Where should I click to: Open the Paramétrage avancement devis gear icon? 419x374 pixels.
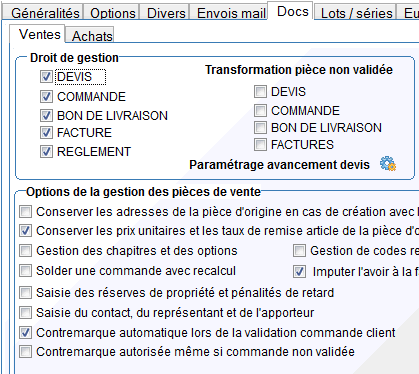click(x=388, y=164)
